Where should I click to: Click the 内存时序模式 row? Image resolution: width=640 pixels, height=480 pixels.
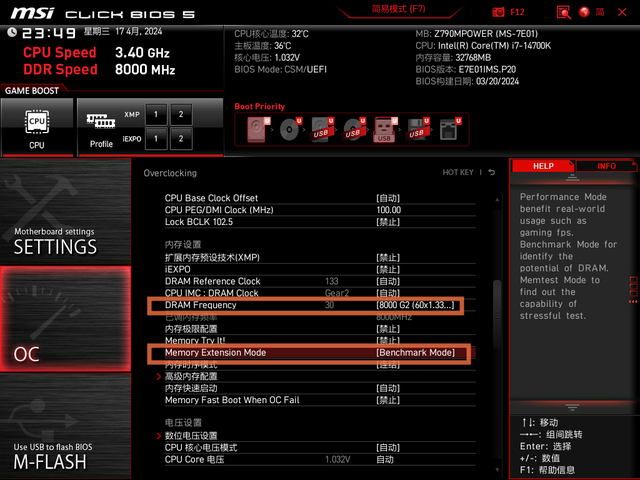pos(320,365)
